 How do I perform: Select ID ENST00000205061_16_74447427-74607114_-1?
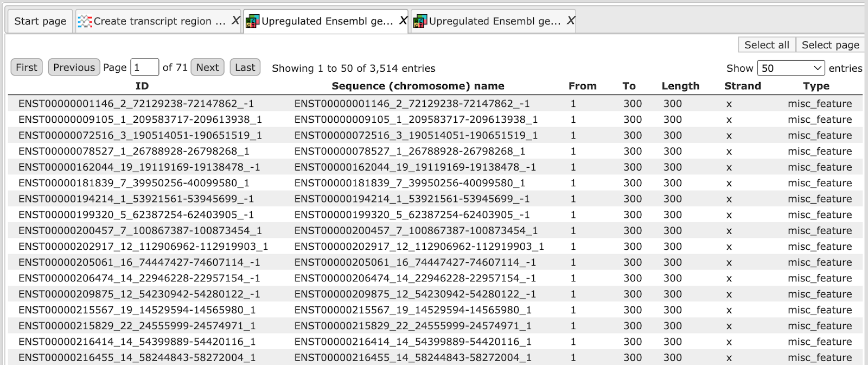click(x=139, y=262)
